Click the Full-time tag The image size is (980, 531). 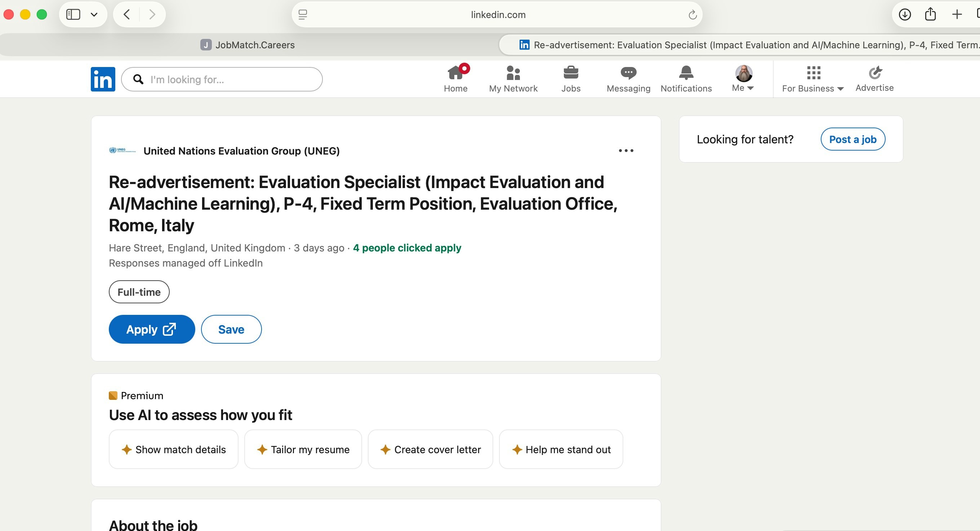139,292
